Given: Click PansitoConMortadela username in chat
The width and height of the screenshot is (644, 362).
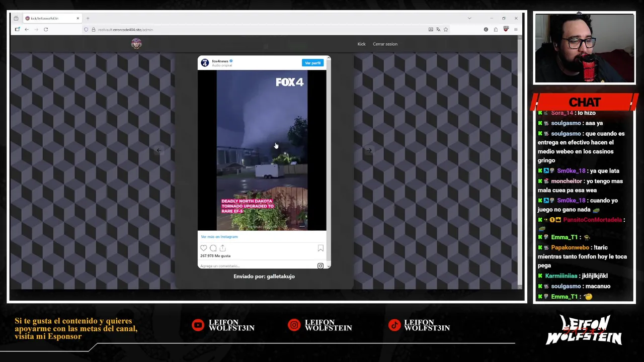Looking at the screenshot, I should pos(592,220).
